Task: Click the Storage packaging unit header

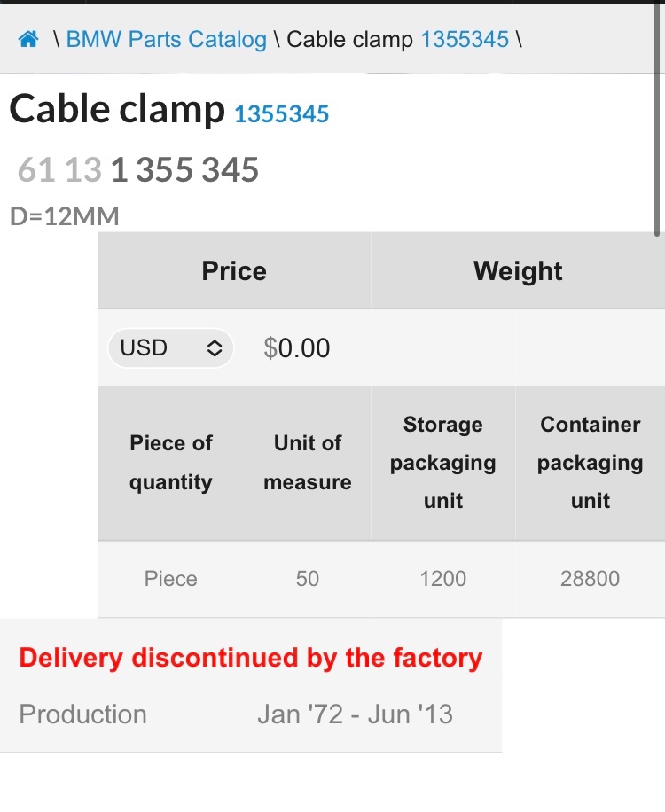Action: (442, 463)
